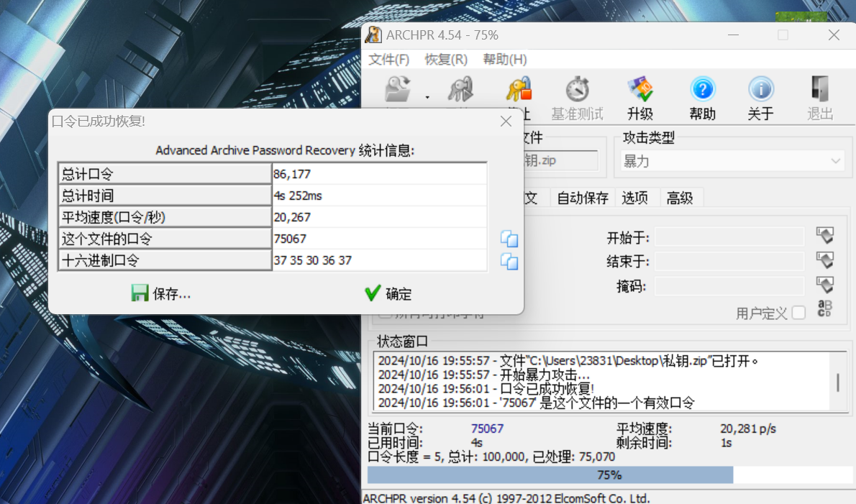The width and height of the screenshot is (856, 504).
Task: Open 帮助 from the toolbar question-mark icon
Action: (703, 98)
